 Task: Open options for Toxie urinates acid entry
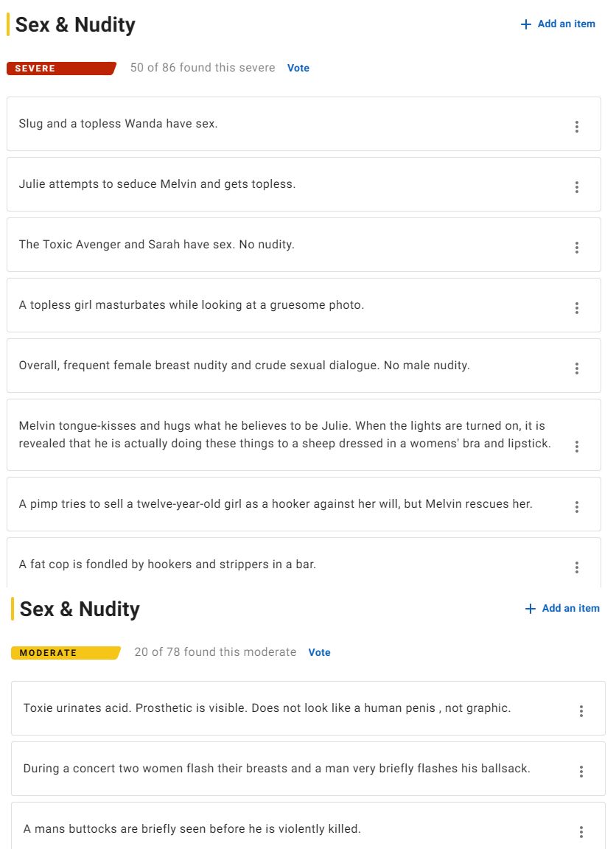point(581,711)
